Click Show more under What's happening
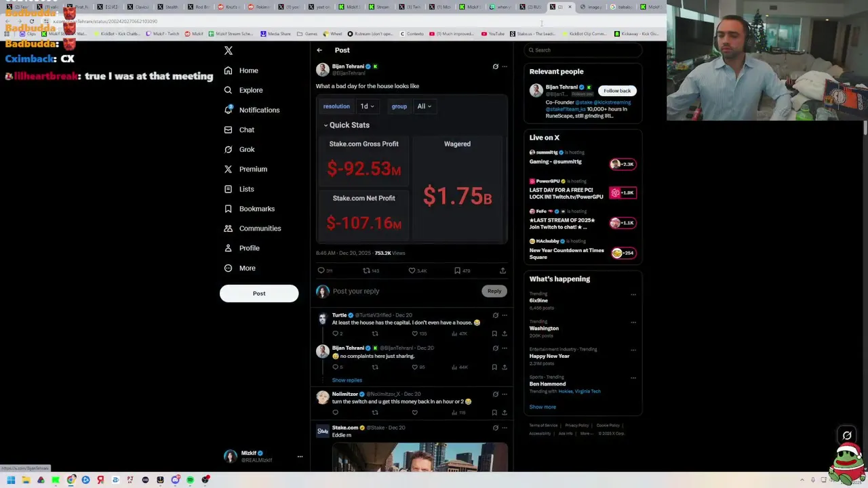 pyautogui.click(x=542, y=407)
